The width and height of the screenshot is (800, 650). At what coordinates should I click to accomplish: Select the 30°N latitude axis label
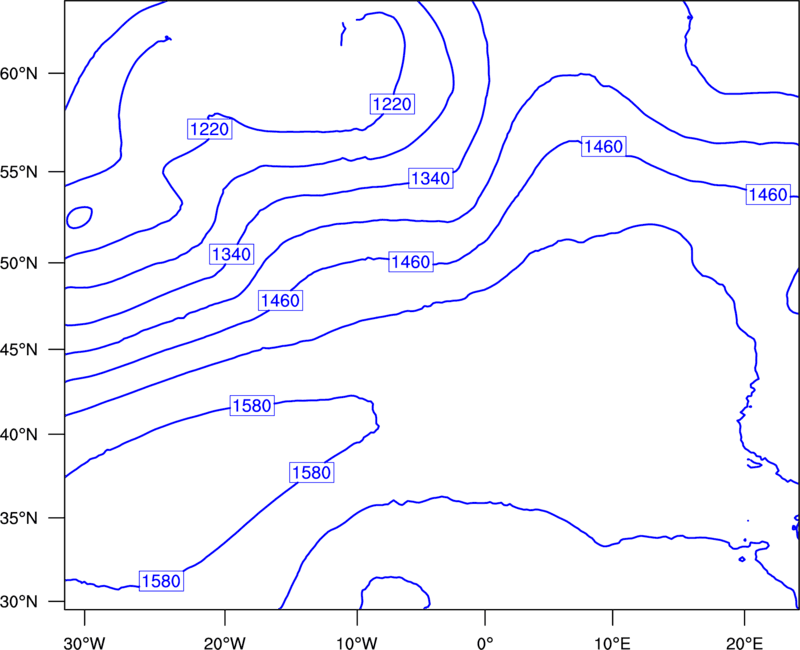point(19,602)
